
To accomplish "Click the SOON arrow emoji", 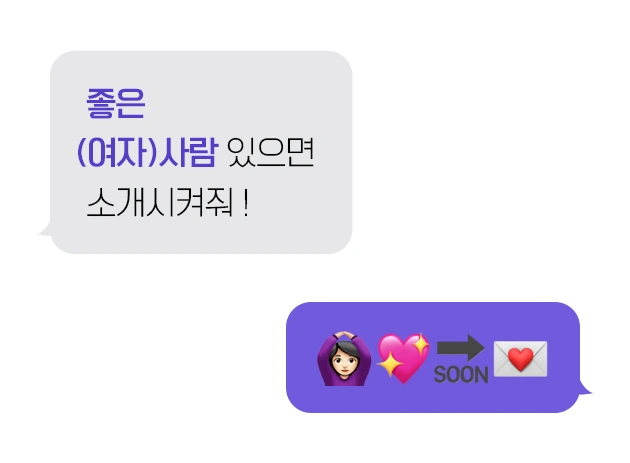I will click(461, 359).
